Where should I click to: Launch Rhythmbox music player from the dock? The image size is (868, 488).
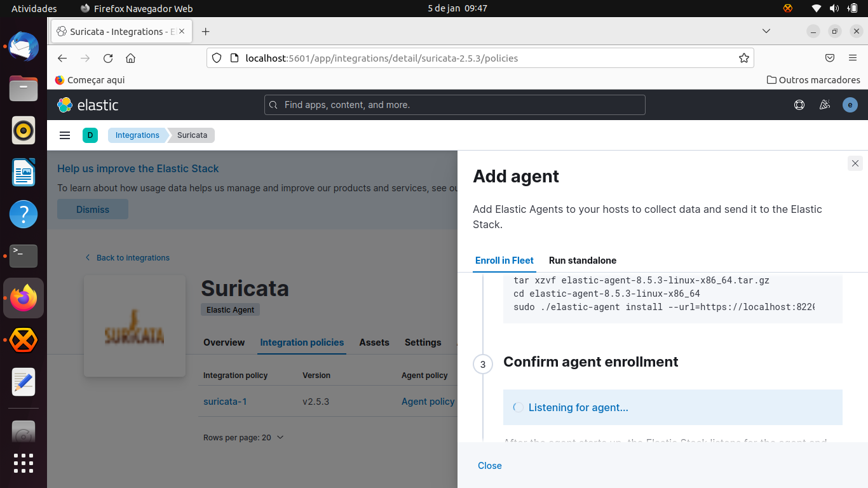24,131
